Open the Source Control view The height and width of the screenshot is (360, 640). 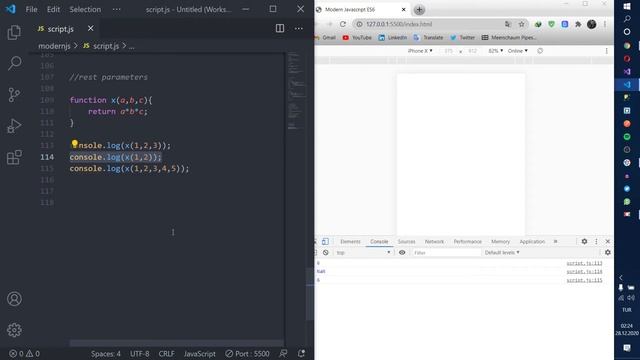[x=14, y=95]
